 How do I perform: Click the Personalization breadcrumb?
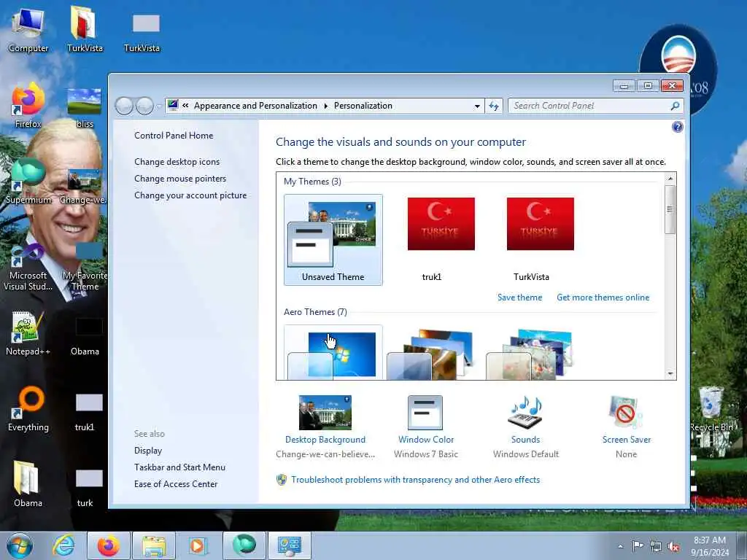[x=363, y=106]
